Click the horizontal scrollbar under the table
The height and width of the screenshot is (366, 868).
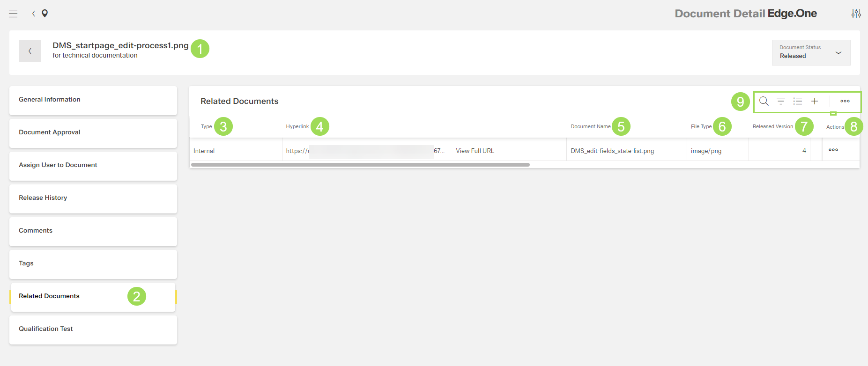pos(360,165)
